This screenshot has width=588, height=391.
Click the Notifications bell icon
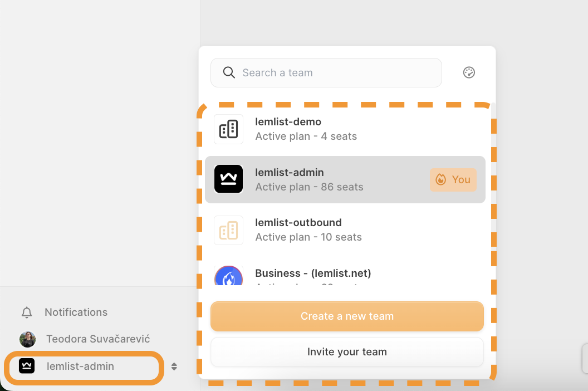(27, 312)
